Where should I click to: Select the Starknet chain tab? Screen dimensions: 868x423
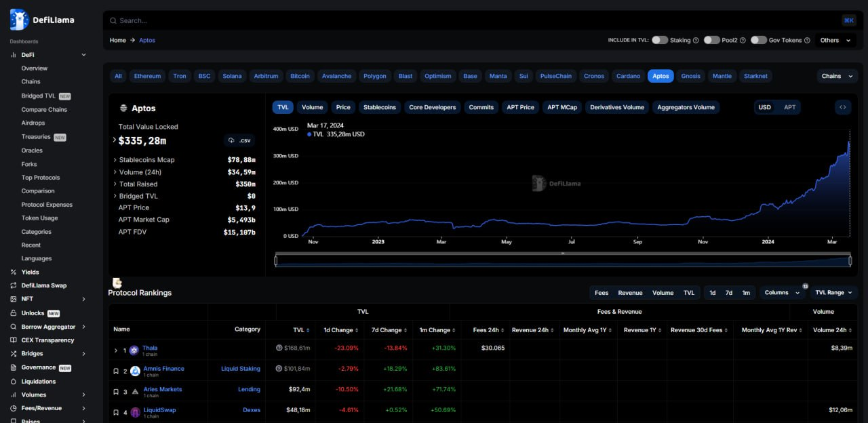tap(755, 76)
